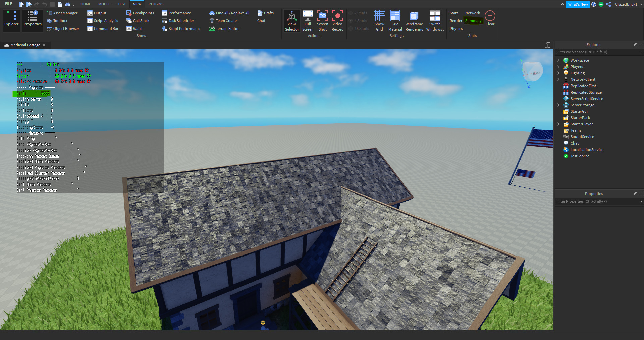Open the Object Browser
Screen dimensions: 644x340
coord(66,29)
